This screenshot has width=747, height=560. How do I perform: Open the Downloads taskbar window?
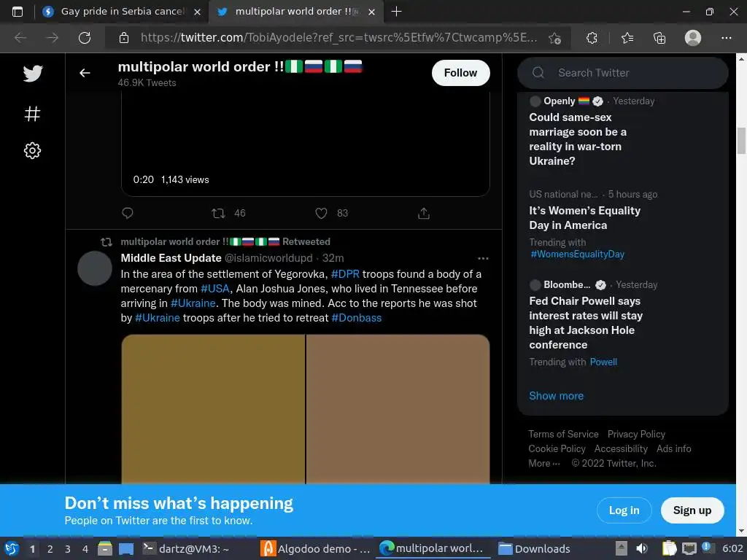pos(535,549)
